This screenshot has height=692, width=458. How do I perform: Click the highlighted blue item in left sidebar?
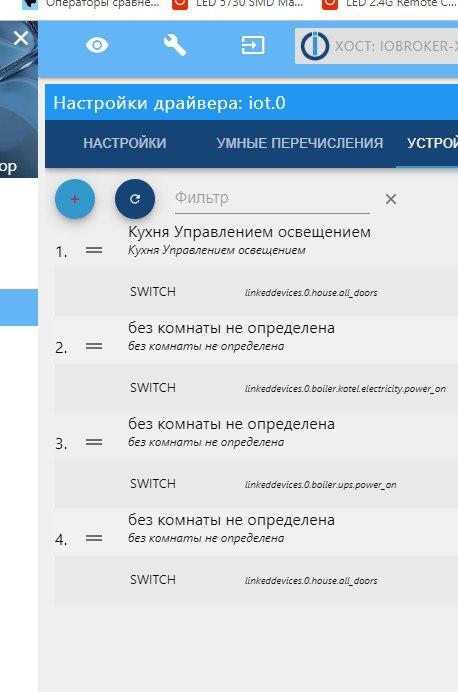[x=19, y=307]
